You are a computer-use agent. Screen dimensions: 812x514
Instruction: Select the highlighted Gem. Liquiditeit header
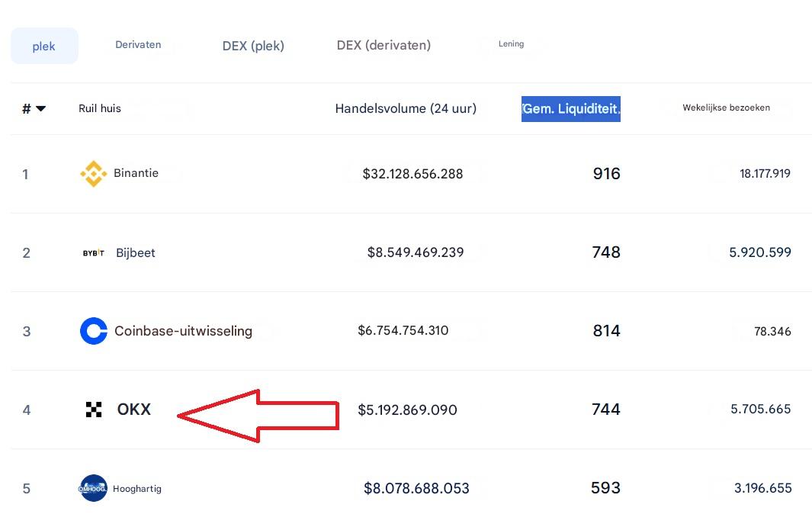click(570, 108)
